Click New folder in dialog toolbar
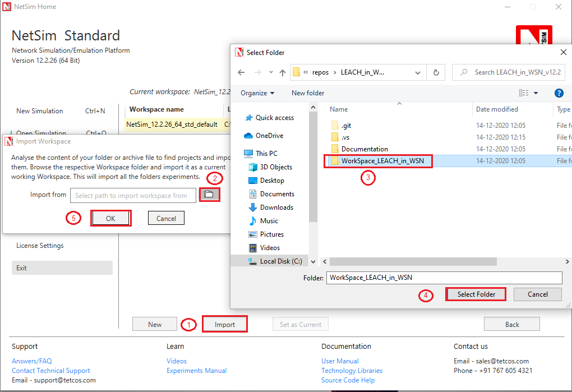Screen dimensions: 572x392 (x=308, y=93)
